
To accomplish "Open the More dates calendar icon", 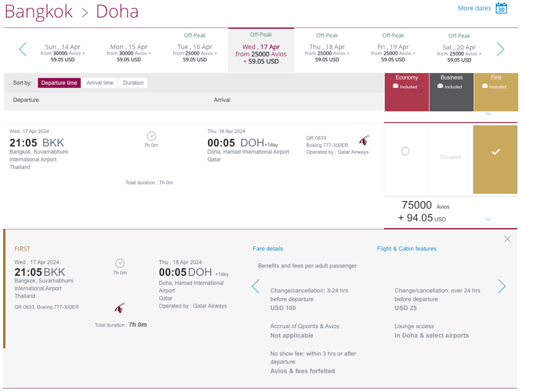I will 501,8.
